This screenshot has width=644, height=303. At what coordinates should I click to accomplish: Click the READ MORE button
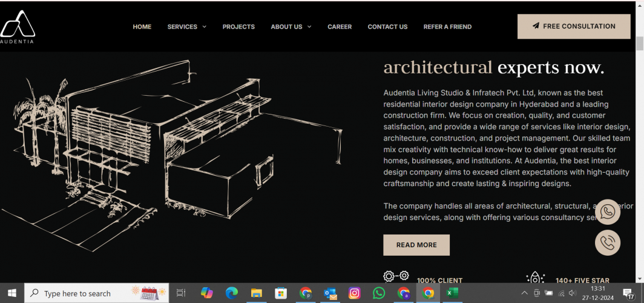click(x=416, y=245)
